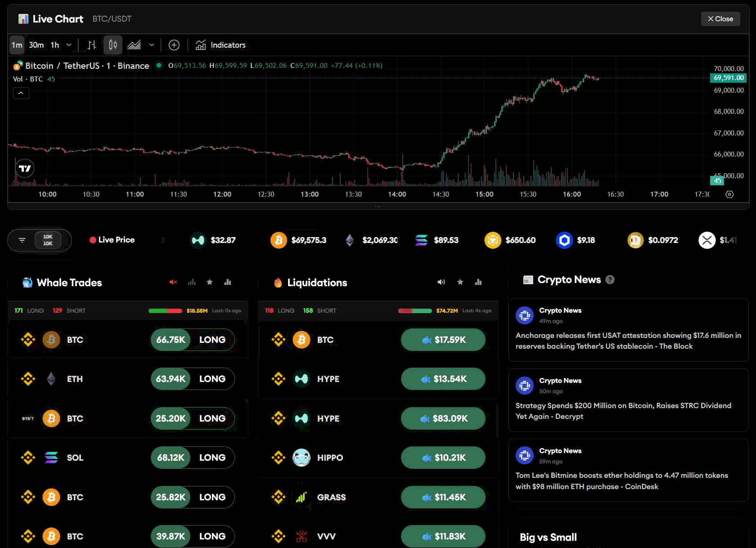Mute Liquidations sound alerts
Screen dimensions: 756x548
pos(441,282)
